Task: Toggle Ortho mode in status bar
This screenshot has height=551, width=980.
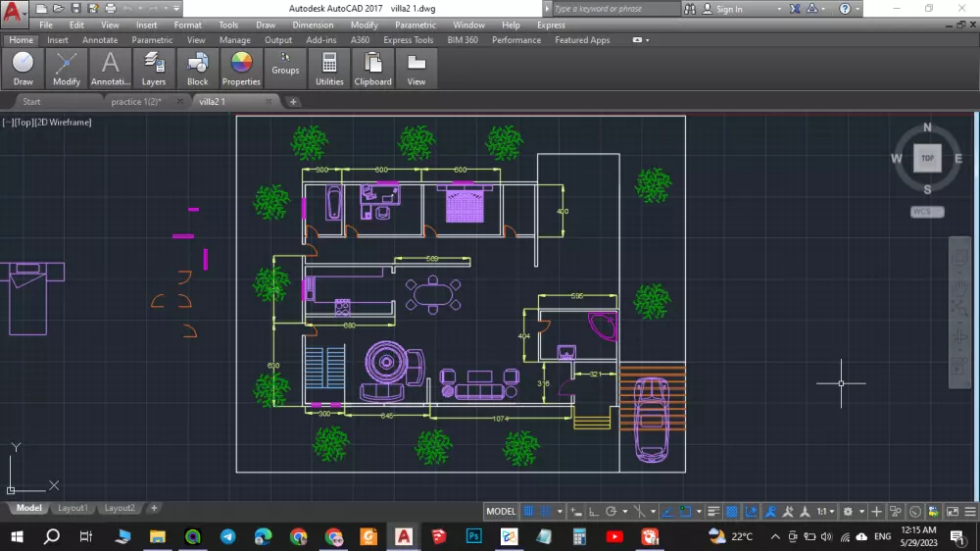Action: click(593, 512)
